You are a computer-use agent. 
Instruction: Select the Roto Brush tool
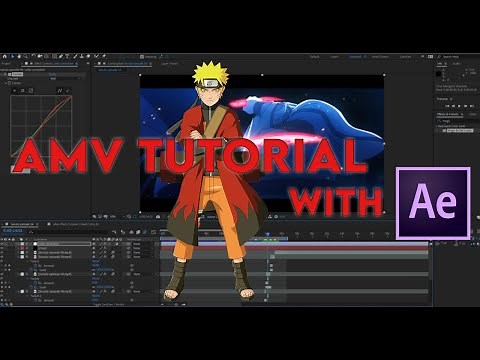click(x=97, y=56)
